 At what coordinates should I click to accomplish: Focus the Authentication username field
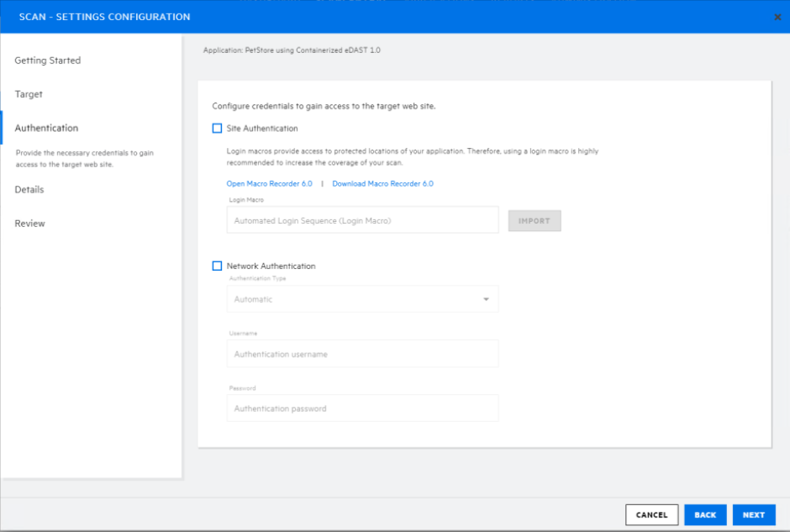(x=362, y=353)
